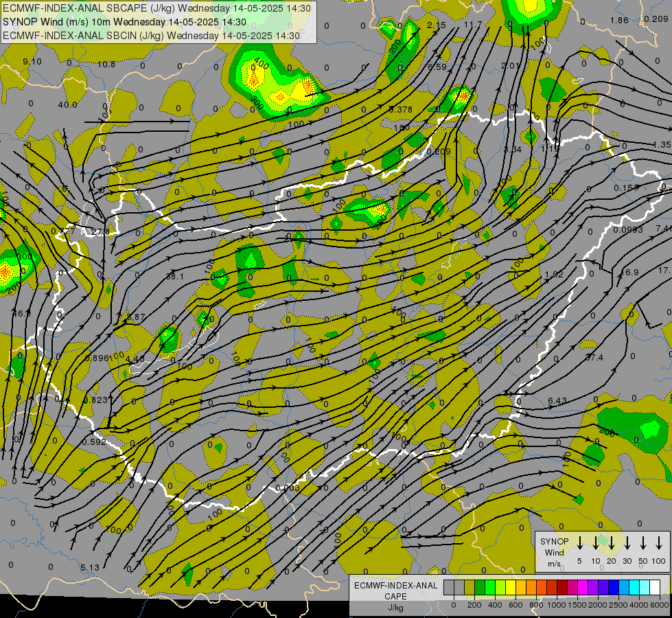
Task: Click the 2.15 value on the map
Action: pos(437,25)
